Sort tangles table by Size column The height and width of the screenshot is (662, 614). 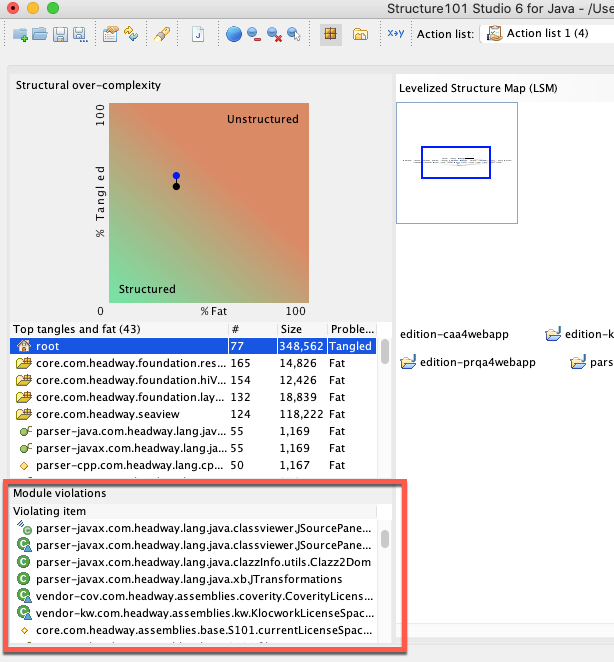click(x=302, y=329)
